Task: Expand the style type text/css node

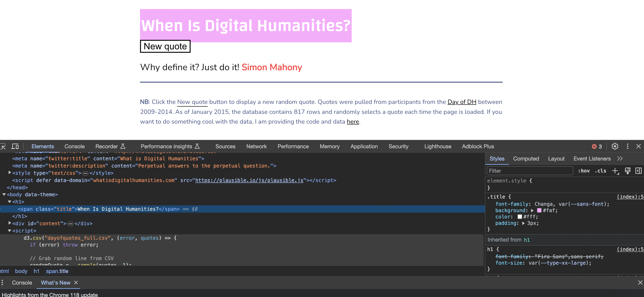Action: pyautogui.click(x=10, y=172)
